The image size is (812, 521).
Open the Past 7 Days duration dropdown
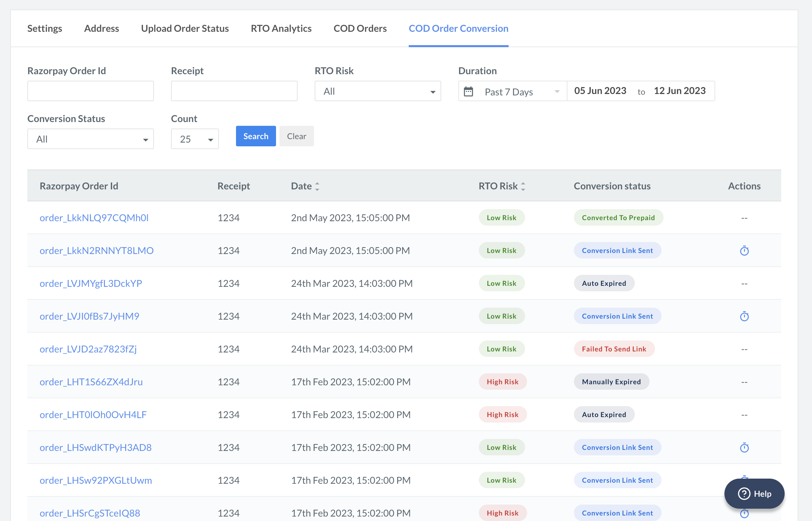513,91
